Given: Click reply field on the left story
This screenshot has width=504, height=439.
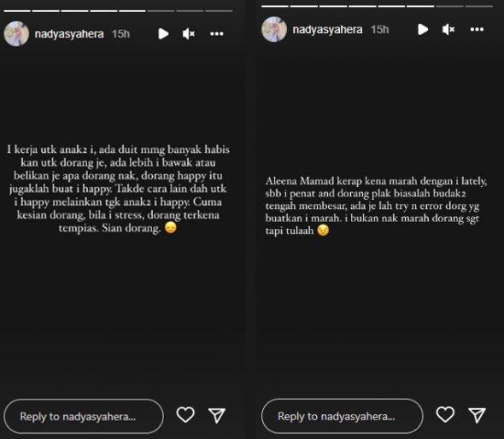Looking at the screenshot, I should tap(84, 416).
